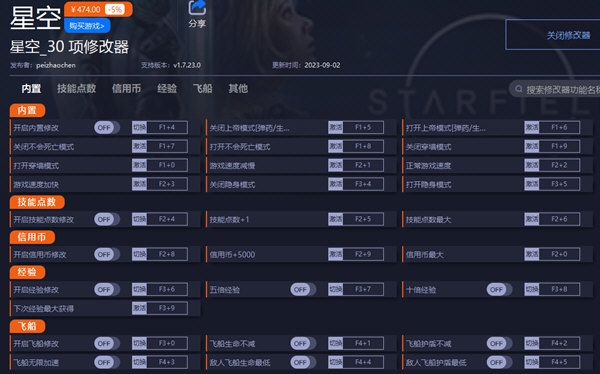Click the 购买游戏 button

87,26
